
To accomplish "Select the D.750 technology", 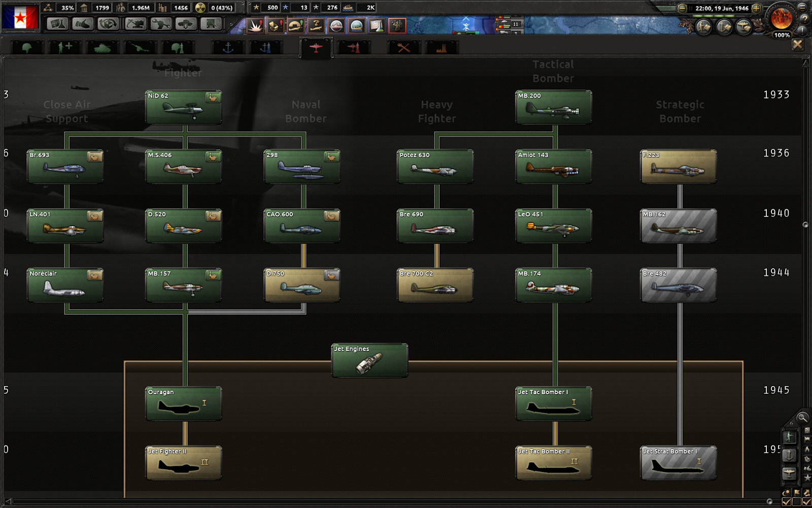I will 302,285.
